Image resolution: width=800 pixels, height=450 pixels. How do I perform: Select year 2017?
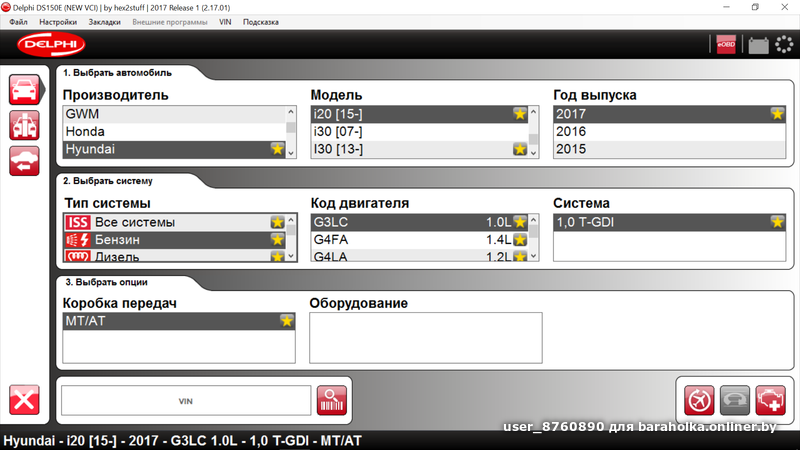669,114
